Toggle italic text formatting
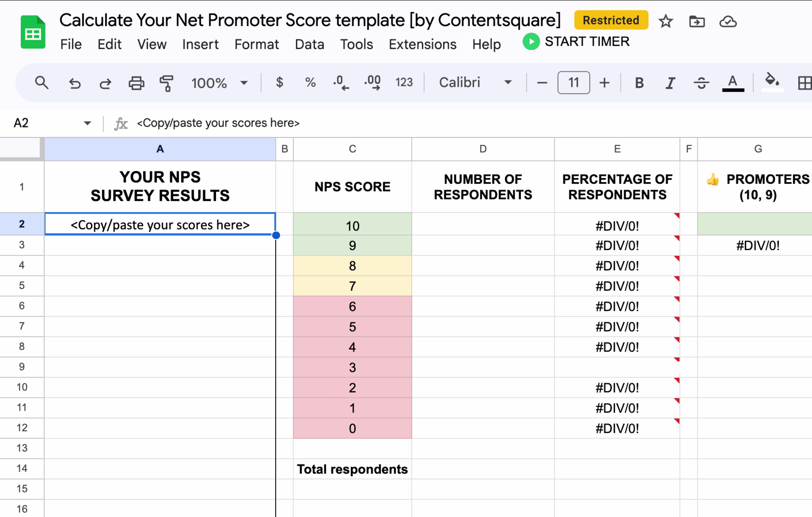 pyautogui.click(x=670, y=83)
